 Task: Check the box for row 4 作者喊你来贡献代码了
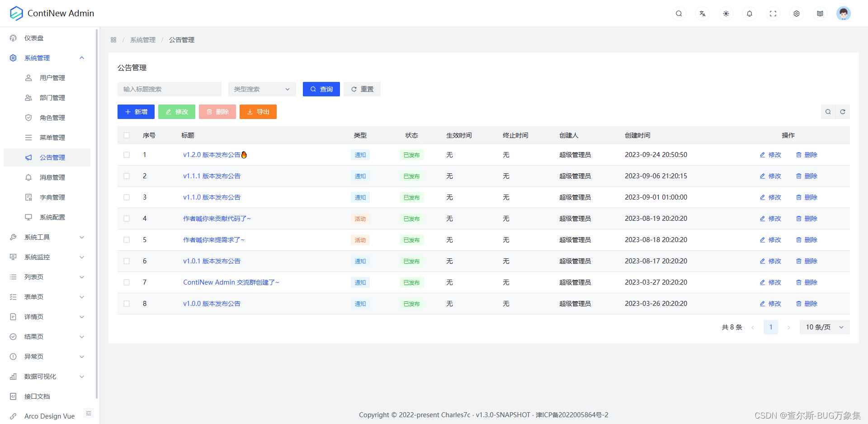(127, 219)
